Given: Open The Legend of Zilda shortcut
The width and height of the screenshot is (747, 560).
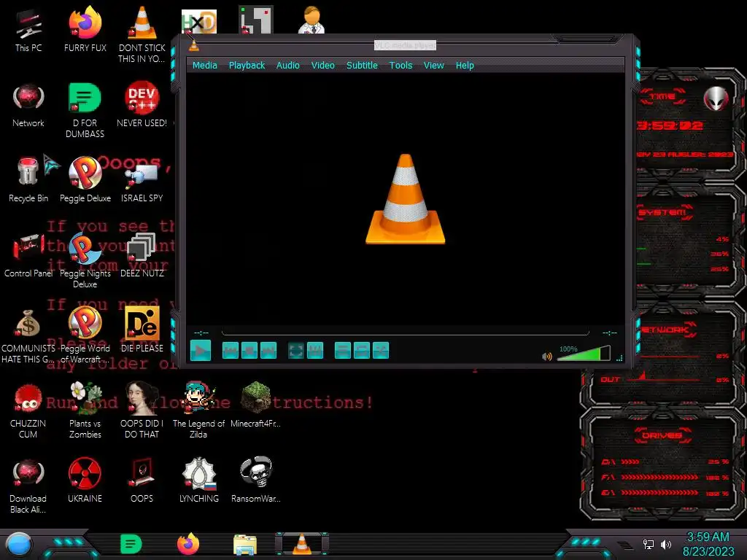Looking at the screenshot, I should tap(198, 411).
